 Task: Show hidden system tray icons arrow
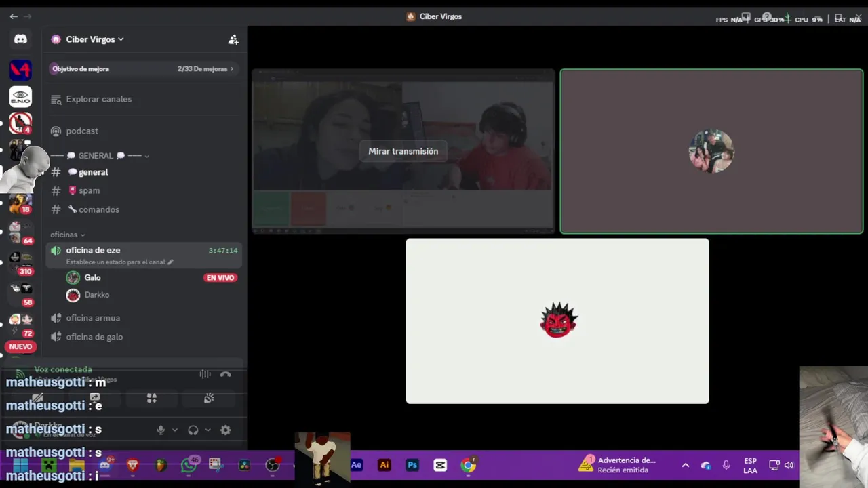pyautogui.click(x=686, y=465)
